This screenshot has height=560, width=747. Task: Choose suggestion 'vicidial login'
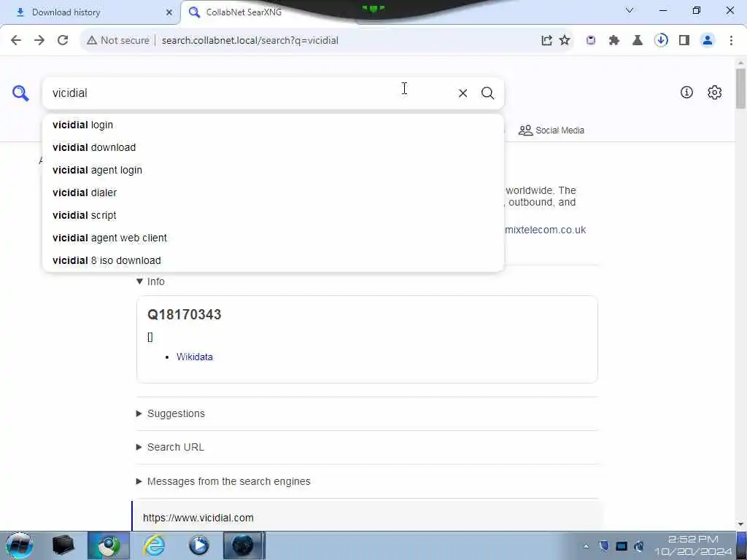tap(273, 125)
